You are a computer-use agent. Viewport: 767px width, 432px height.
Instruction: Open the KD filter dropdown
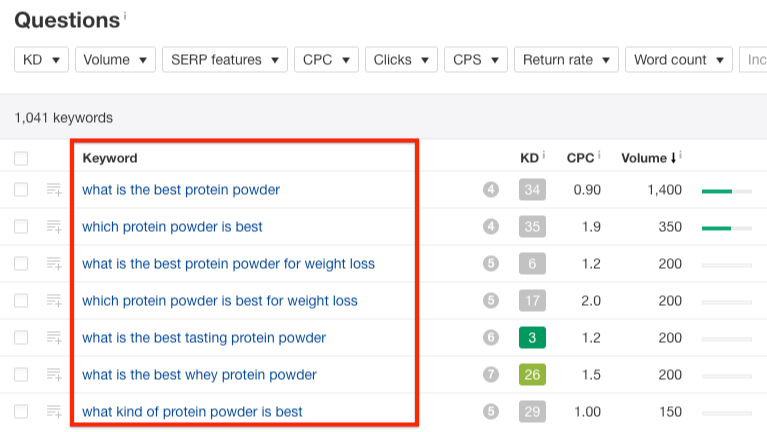[x=41, y=60]
